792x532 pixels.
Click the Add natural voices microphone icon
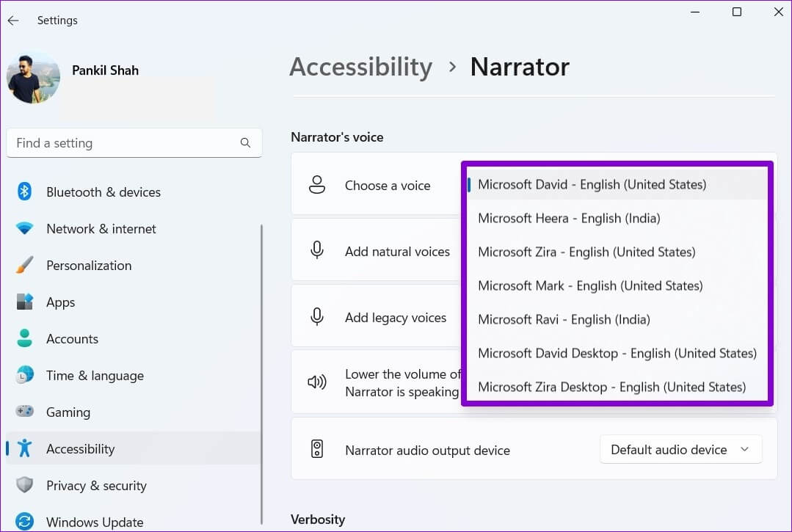point(316,250)
